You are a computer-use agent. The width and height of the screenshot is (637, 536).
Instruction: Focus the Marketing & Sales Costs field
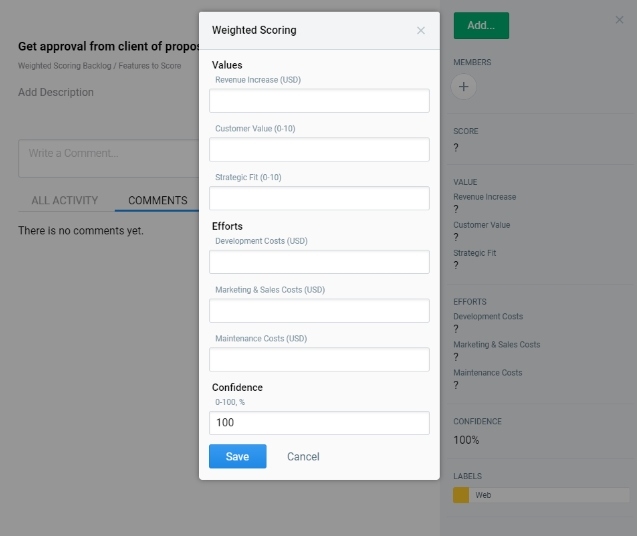[x=319, y=311]
